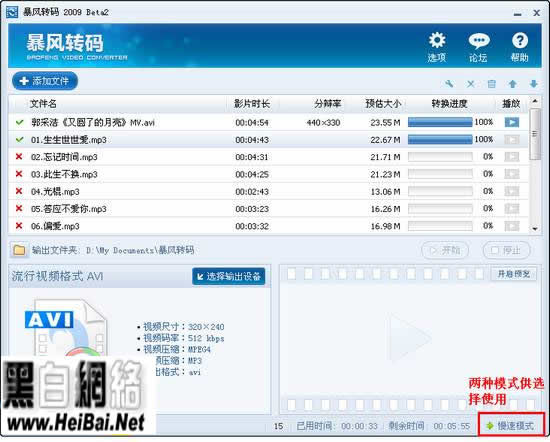The height and width of the screenshot is (442, 550).
Task: Click the 文件名 column header
Action: click(x=43, y=104)
